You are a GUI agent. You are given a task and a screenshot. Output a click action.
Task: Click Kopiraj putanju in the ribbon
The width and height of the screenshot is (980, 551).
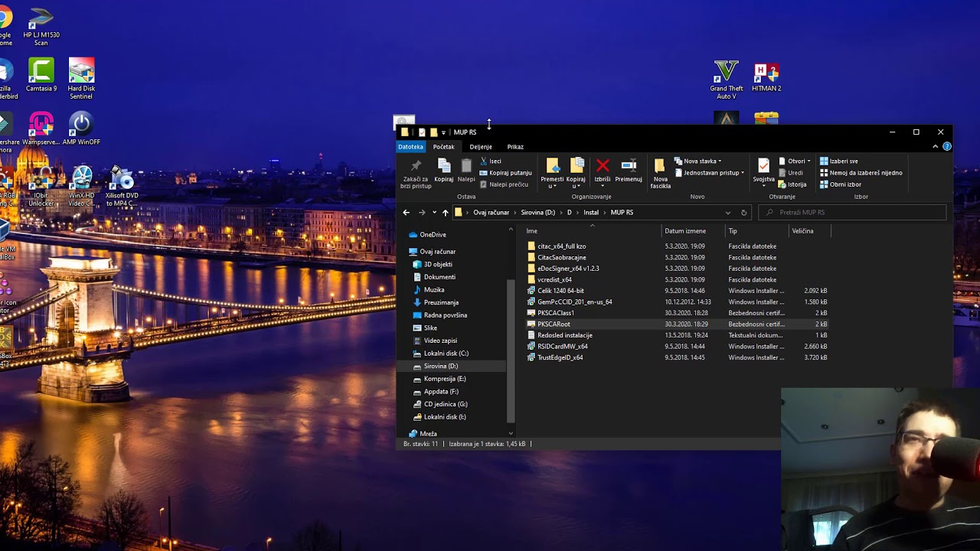[x=505, y=173]
